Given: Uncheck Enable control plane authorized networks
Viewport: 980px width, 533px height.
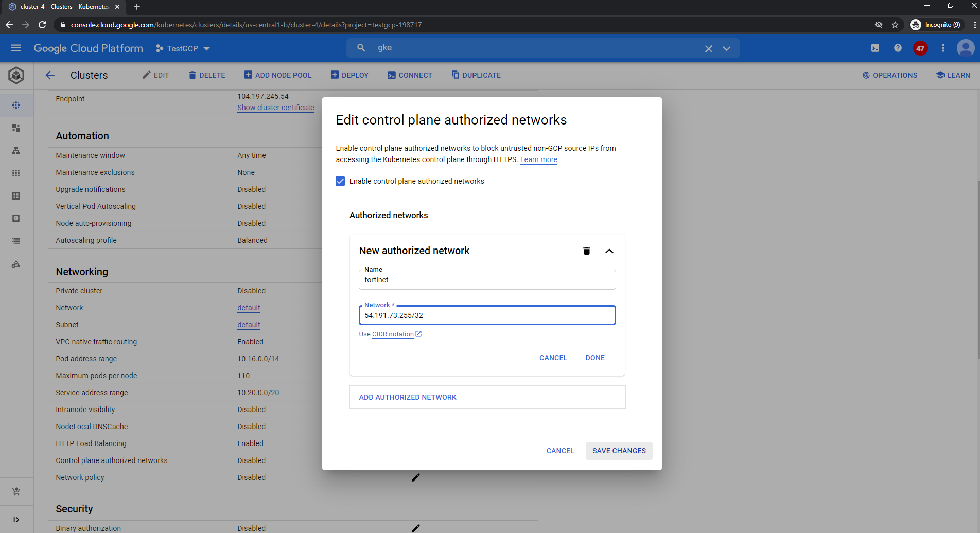Looking at the screenshot, I should pyautogui.click(x=340, y=181).
